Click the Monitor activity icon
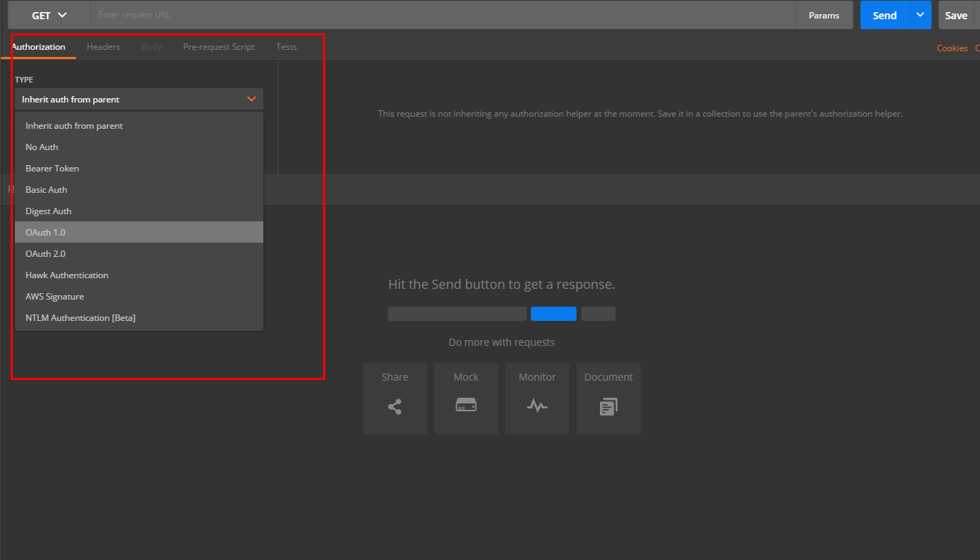Image resolution: width=980 pixels, height=560 pixels. 537,398
